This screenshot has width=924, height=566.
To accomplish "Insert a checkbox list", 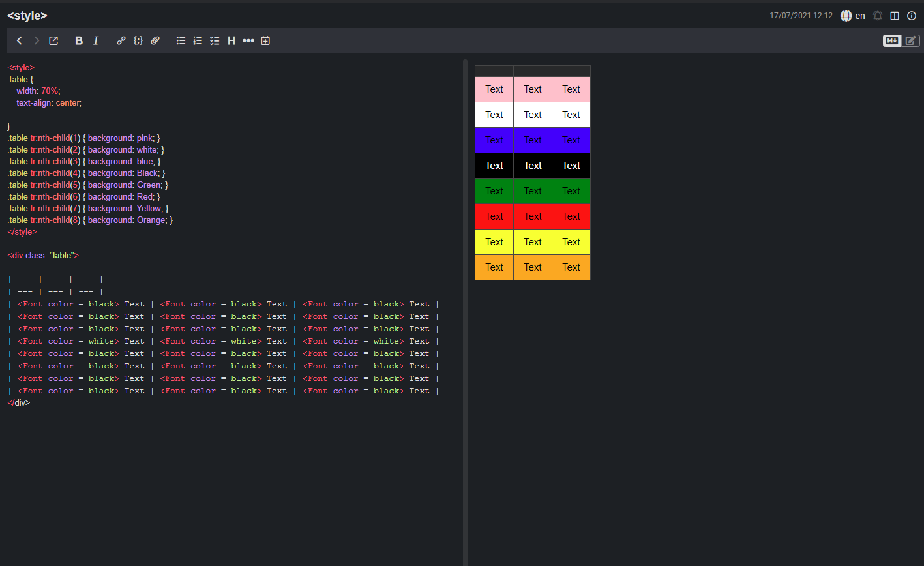I will (215, 40).
